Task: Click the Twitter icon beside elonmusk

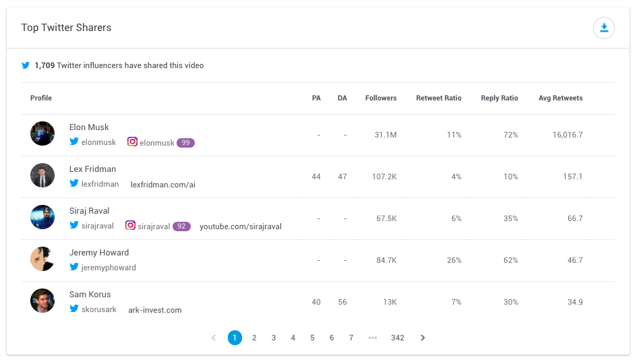Action: [x=74, y=142]
